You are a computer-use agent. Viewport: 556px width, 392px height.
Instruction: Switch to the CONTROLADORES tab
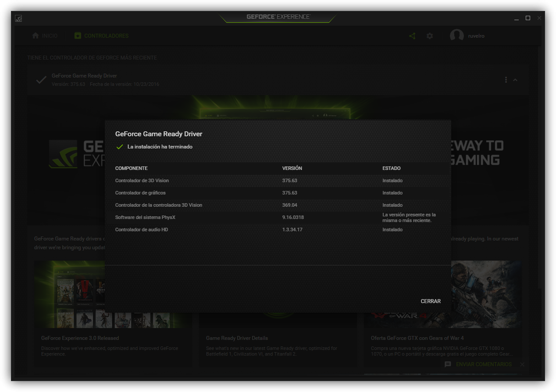point(101,36)
